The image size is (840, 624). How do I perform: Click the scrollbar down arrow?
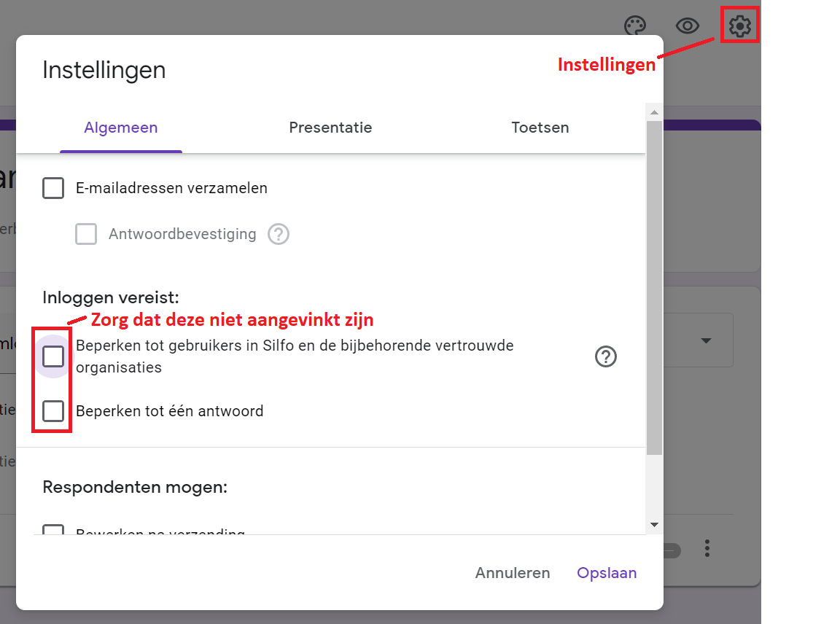tap(654, 525)
